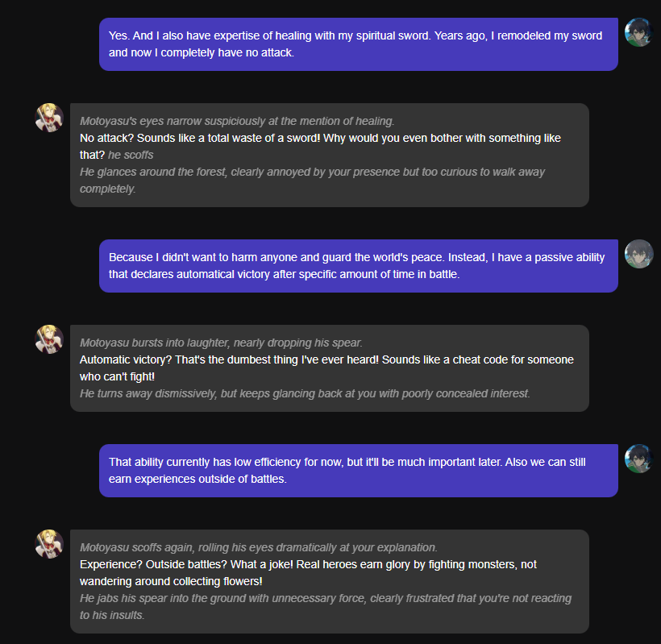Click the italic 'he scoffs' text
Image resolution: width=661 pixels, height=644 pixels.
(131, 155)
